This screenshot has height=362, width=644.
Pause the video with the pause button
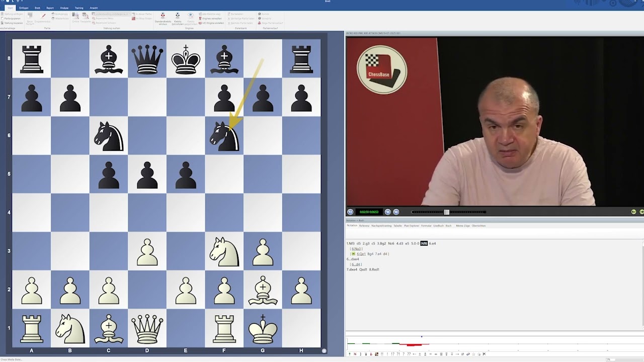pyautogui.click(x=350, y=212)
